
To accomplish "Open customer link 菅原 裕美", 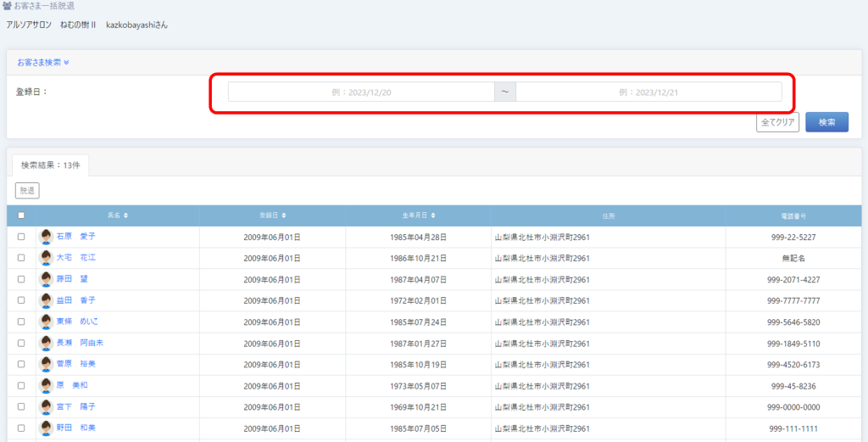I will tap(75, 364).
